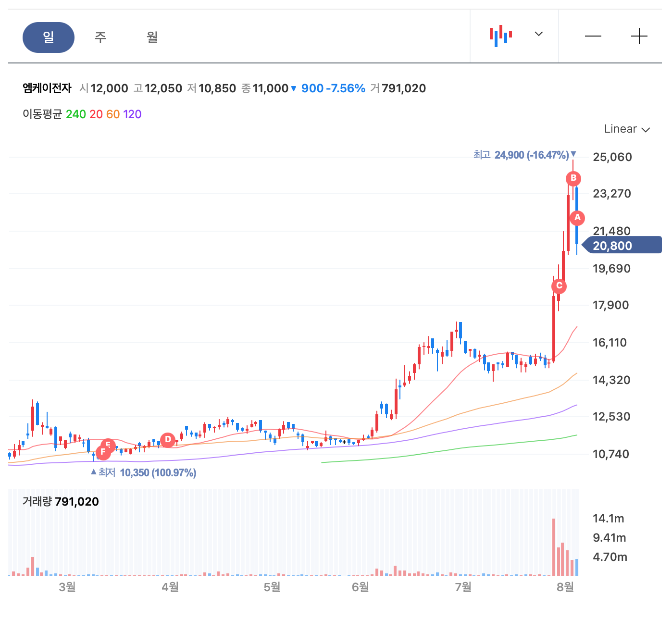Click the 7월 date axis label
Viewport: 672px width, 620px height.
point(463,587)
